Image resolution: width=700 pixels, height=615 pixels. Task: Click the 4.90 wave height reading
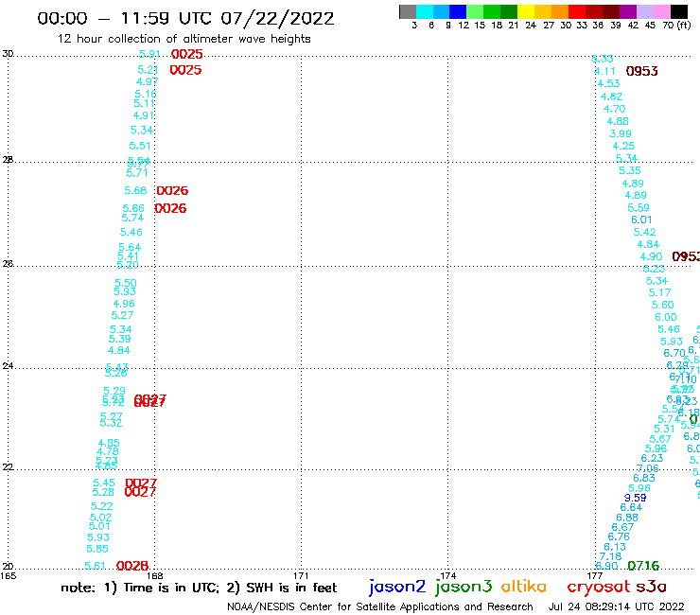pyautogui.click(x=651, y=256)
